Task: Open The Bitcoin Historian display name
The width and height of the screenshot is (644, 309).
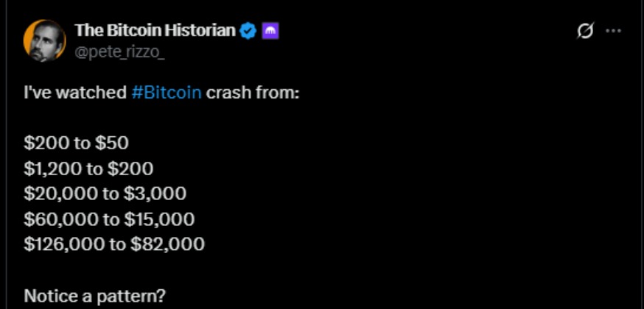Action: pos(155,30)
